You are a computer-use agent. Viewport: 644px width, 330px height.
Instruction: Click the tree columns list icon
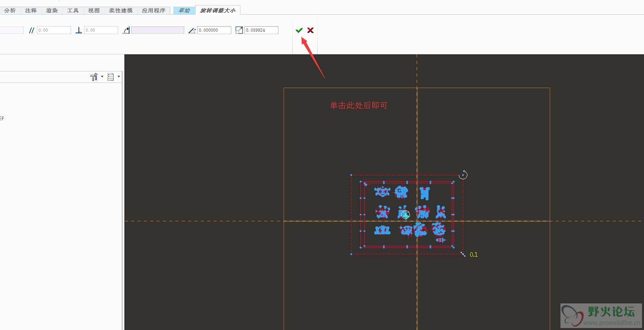click(111, 77)
